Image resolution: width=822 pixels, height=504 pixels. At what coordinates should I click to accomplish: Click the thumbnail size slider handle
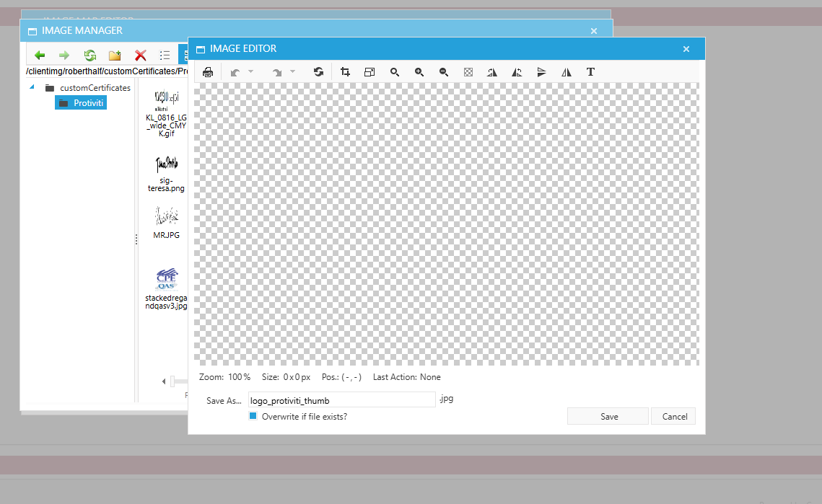(x=172, y=381)
